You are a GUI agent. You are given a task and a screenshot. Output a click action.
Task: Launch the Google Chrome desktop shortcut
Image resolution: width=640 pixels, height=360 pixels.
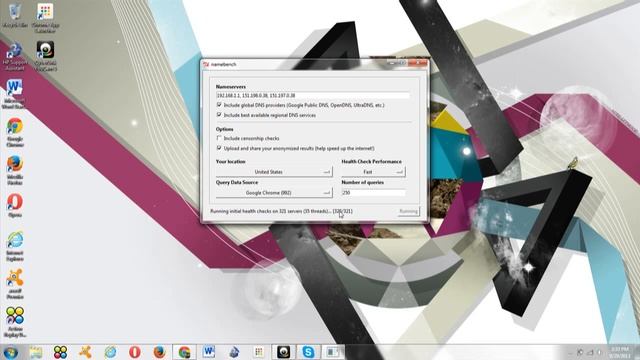pos(15,132)
